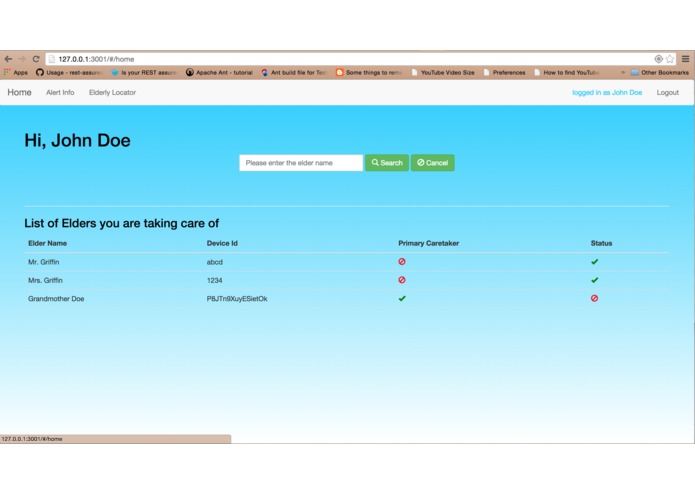The height and width of the screenshot is (494, 695).
Task: Open 'Some things to remember' Blogger bookmark
Action: [x=369, y=72]
